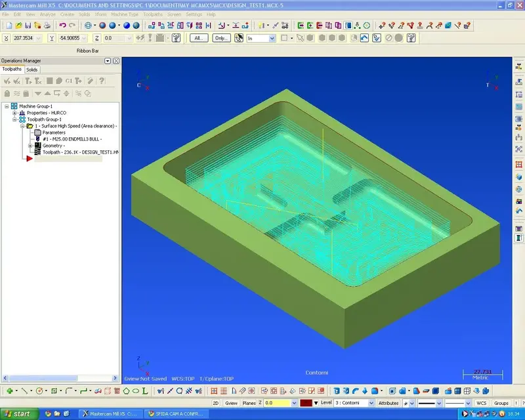Screen dimensions: 525x420
Task: Click the WCS button
Action: [482, 403]
